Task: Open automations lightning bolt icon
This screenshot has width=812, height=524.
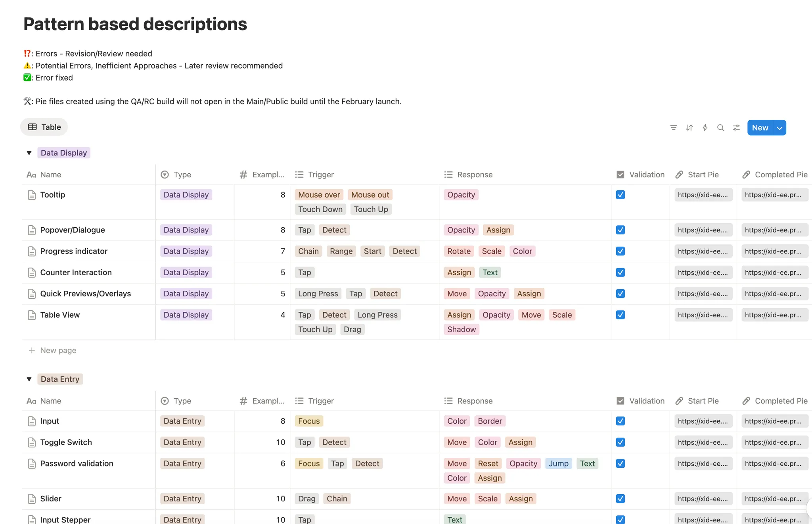Action: click(705, 128)
